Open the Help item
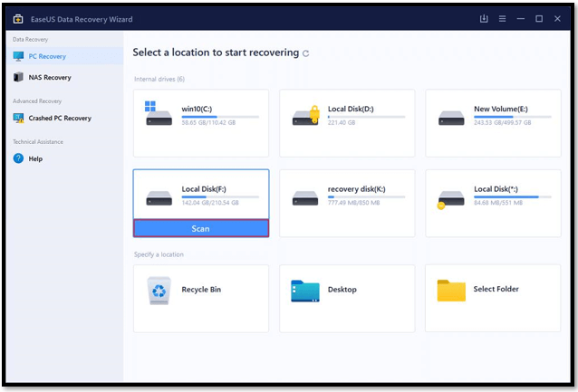This screenshot has width=578, height=392. pyautogui.click(x=65, y=158)
